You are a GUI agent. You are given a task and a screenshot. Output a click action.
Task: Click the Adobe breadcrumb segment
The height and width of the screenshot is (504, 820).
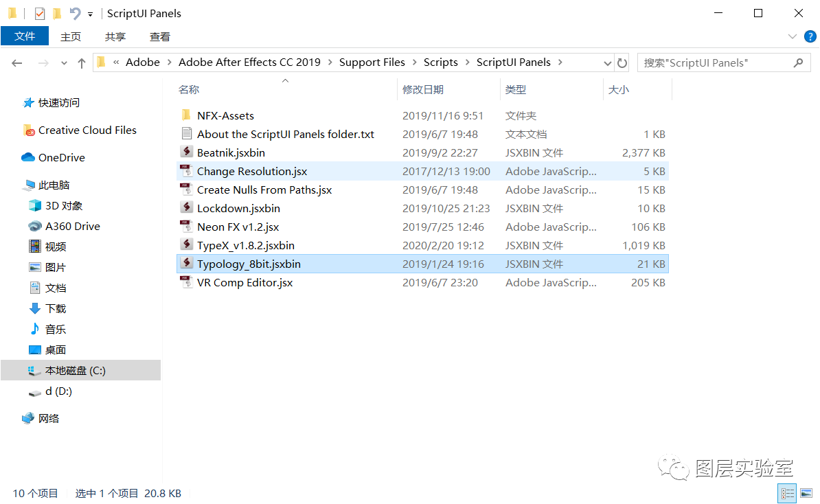click(143, 62)
